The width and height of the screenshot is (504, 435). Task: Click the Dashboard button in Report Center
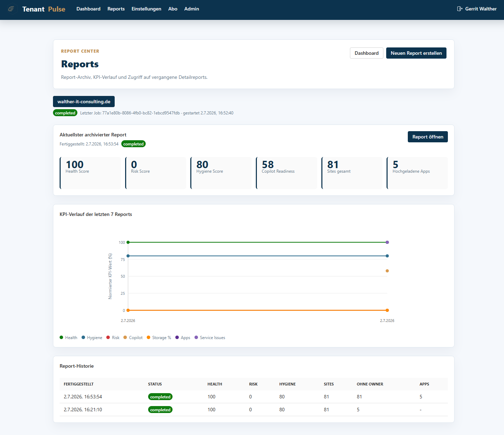[x=367, y=53]
